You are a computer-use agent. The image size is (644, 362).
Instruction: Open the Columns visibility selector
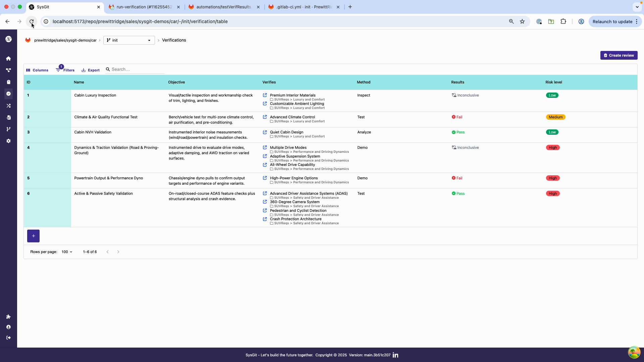pyautogui.click(x=37, y=70)
